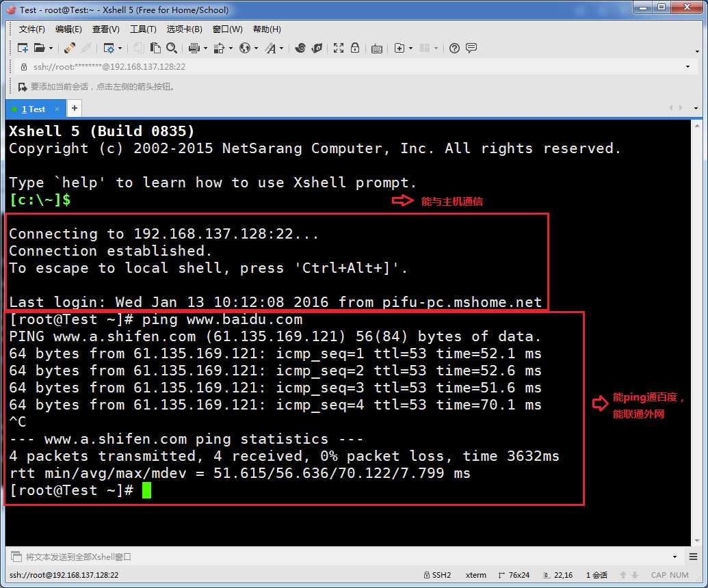Screen dimensions: 708x588
Task: Expand the compose bar dropdown arrow
Action: (674, 557)
